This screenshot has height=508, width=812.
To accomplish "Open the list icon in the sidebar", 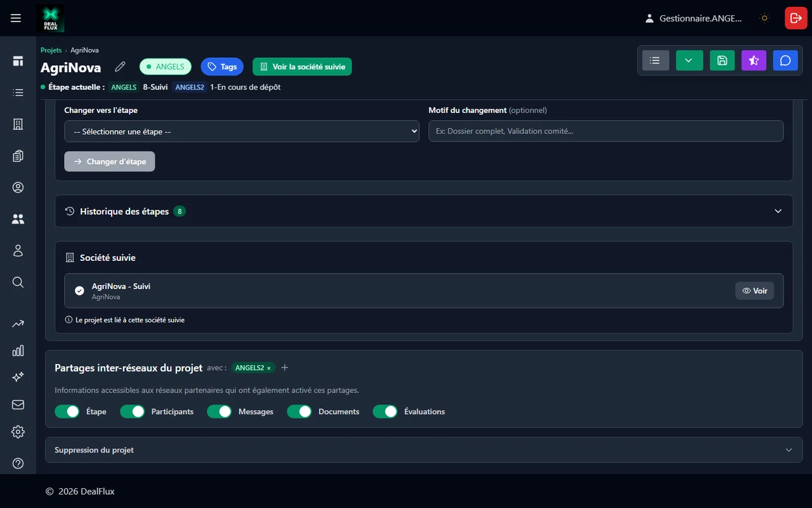I will click(x=18, y=93).
